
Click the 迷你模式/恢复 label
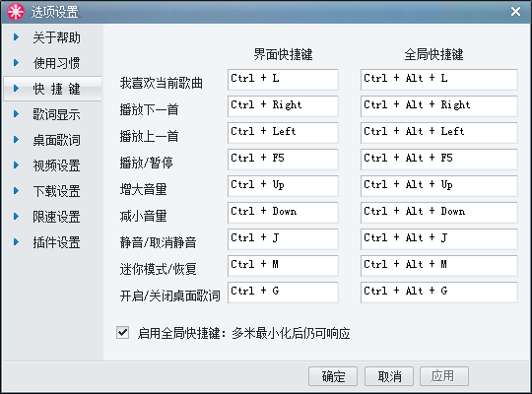(158, 269)
